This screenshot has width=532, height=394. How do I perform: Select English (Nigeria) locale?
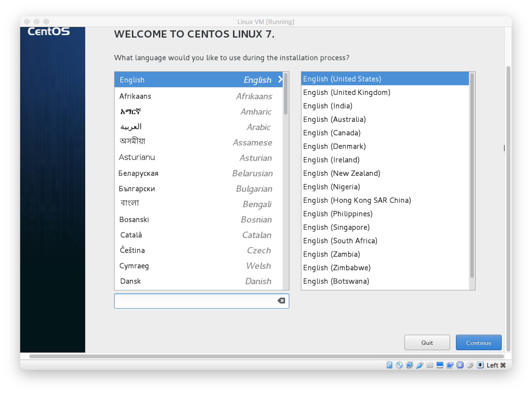(x=385, y=186)
